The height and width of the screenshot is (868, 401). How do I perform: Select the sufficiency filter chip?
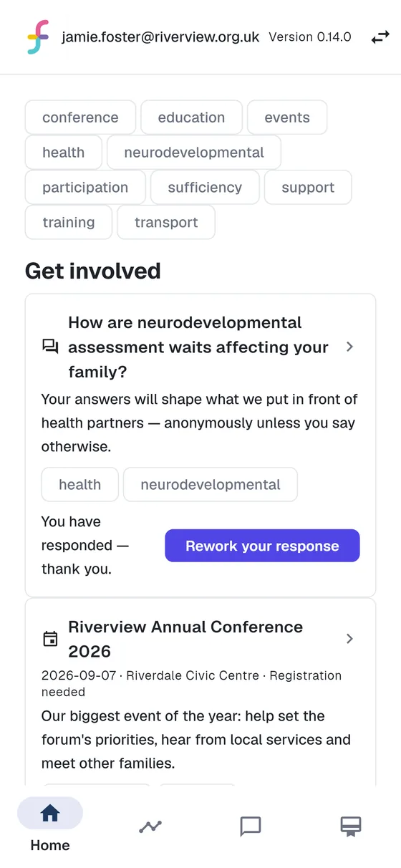[205, 188]
